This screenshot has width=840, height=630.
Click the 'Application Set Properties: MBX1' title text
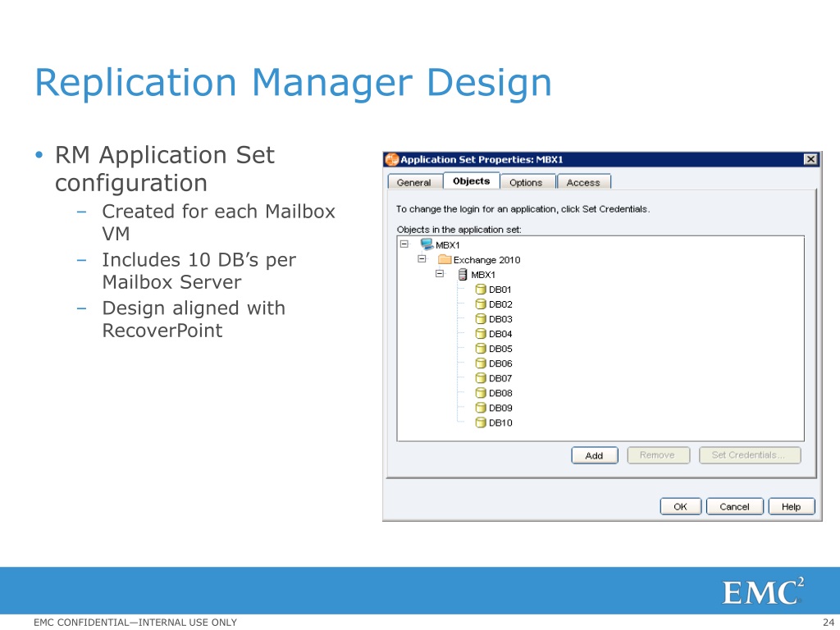tap(482, 160)
